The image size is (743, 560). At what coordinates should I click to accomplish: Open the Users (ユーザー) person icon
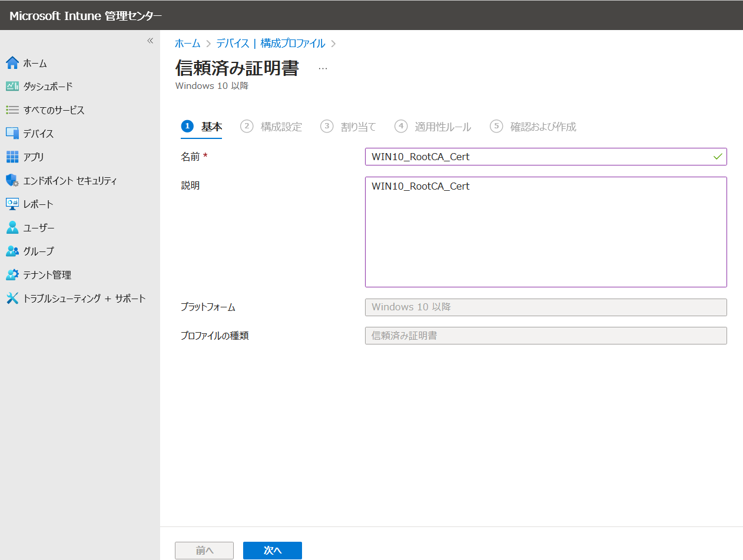pyautogui.click(x=12, y=228)
